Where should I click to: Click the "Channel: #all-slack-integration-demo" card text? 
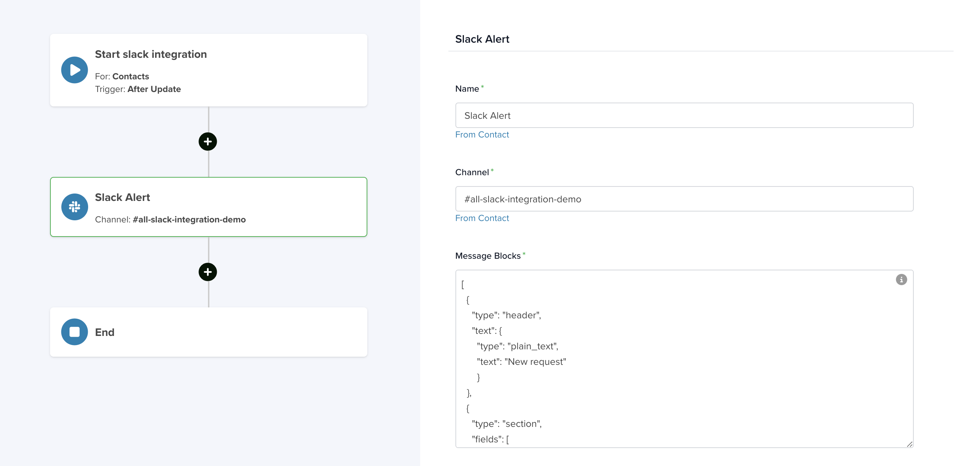click(x=170, y=220)
